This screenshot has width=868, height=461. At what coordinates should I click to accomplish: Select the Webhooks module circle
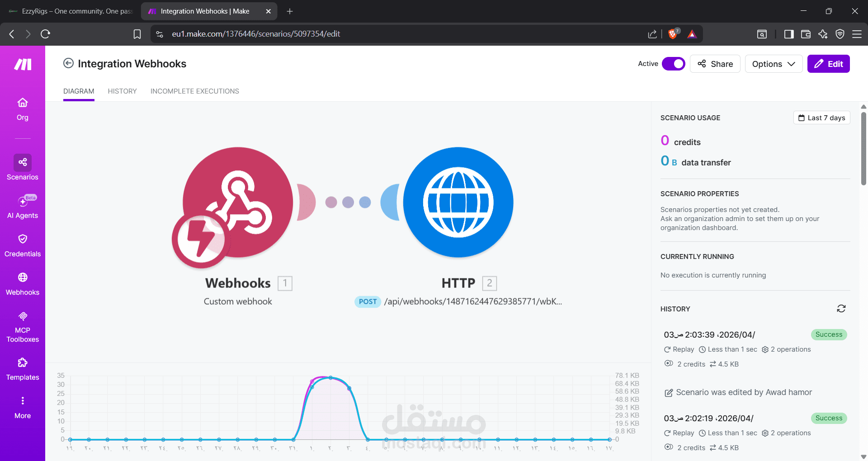(x=238, y=202)
